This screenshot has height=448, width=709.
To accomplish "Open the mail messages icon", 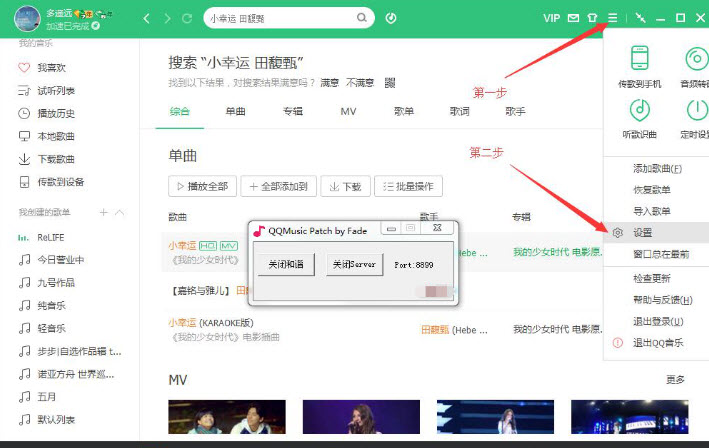I will click(x=573, y=18).
